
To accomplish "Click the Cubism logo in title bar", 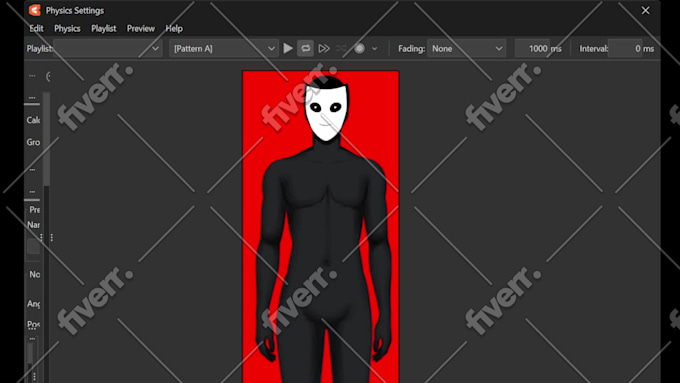I will (x=35, y=10).
